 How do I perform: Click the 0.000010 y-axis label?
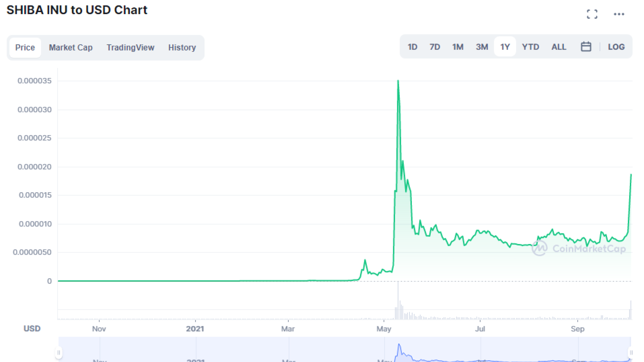tap(35, 224)
